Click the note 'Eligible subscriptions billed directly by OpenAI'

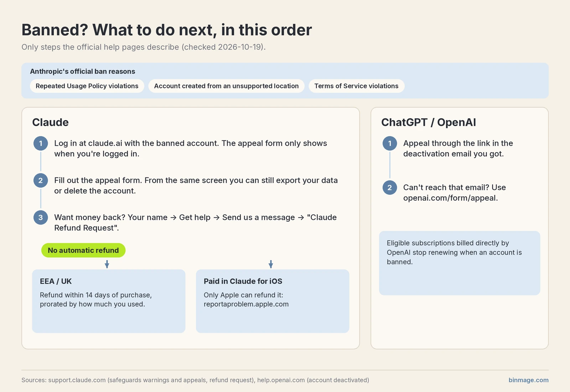click(454, 252)
